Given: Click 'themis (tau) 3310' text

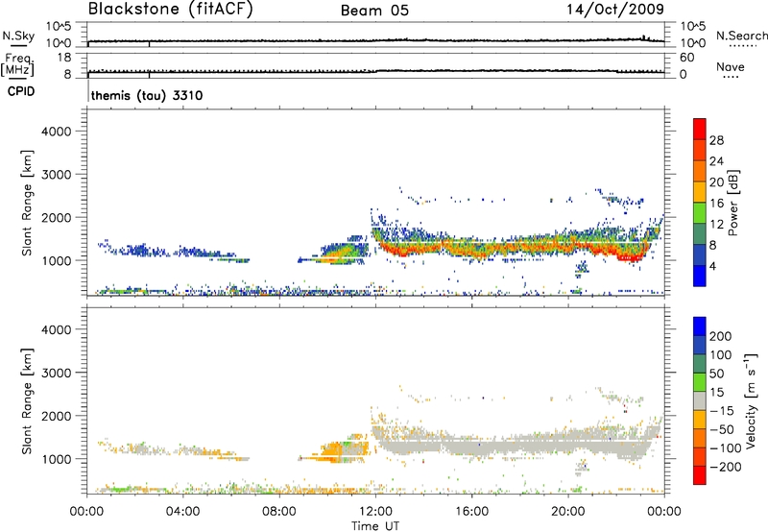Looking at the screenshot, I should [x=147, y=95].
